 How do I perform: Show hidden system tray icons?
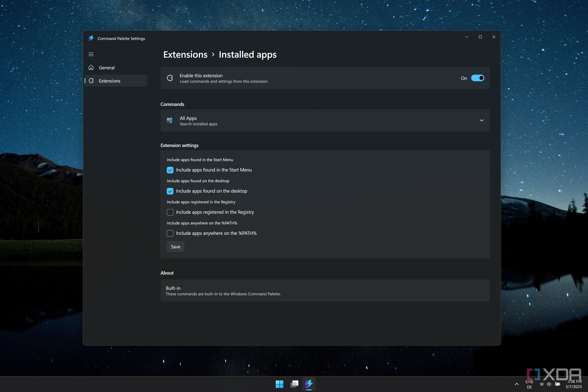[x=517, y=384]
